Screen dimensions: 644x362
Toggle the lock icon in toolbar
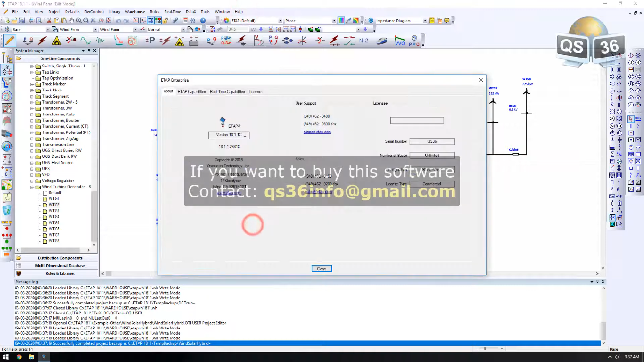(165, 21)
